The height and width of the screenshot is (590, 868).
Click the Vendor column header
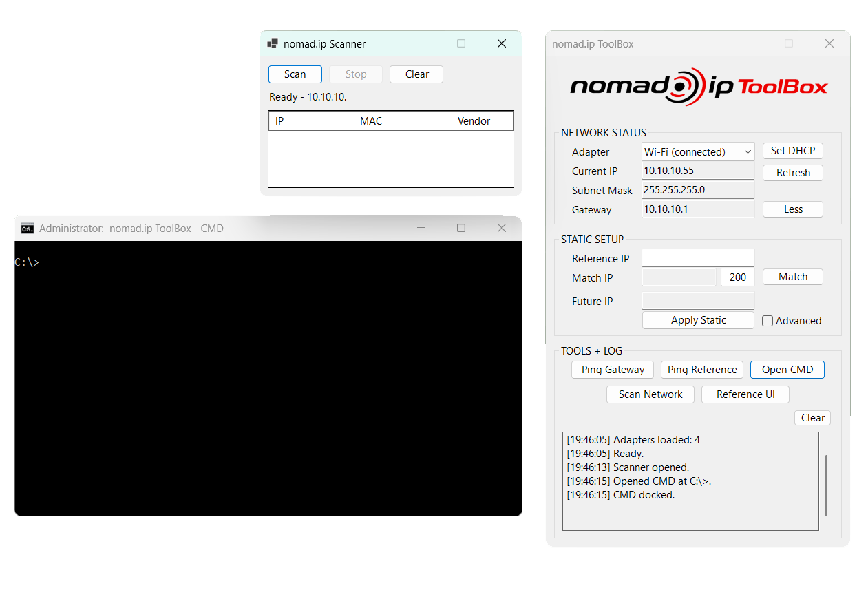point(483,121)
